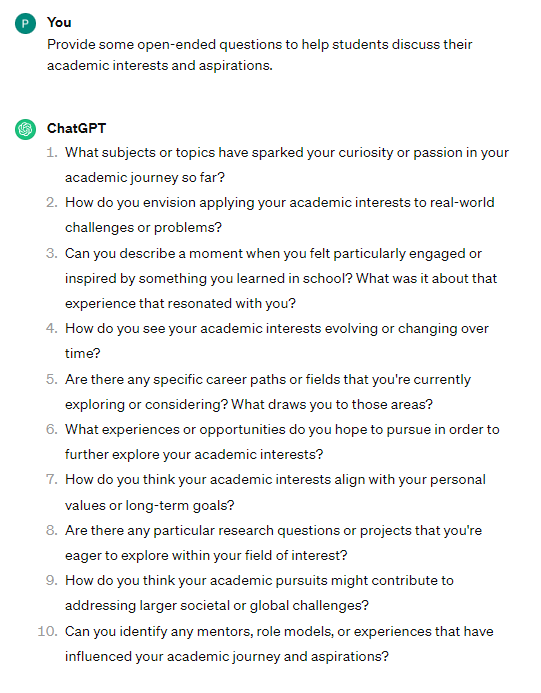Image resolution: width=541 pixels, height=693 pixels.
Task: Click the "You" sender name
Action: pyautogui.click(x=59, y=23)
